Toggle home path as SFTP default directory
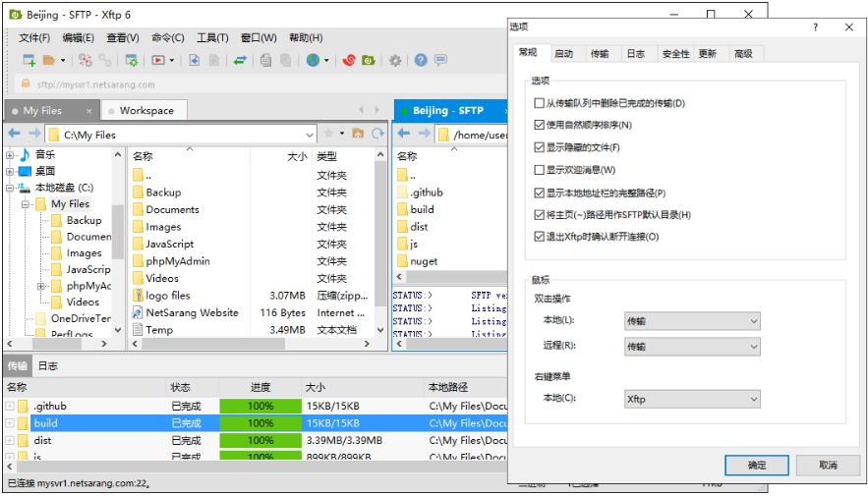 tap(539, 214)
